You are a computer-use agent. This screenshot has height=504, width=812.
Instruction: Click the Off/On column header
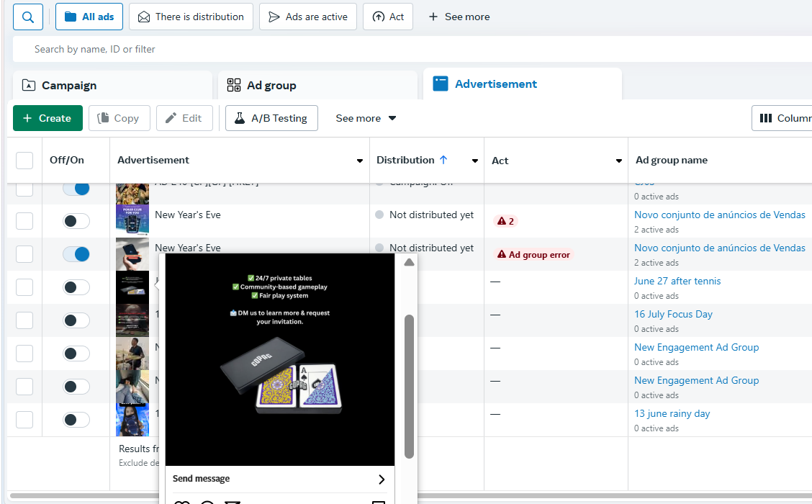coord(67,160)
